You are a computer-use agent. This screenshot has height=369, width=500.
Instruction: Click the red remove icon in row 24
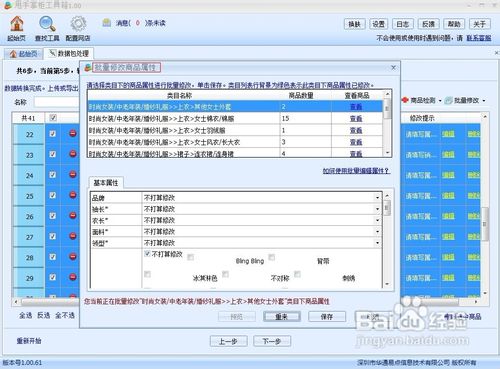[73, 175]
